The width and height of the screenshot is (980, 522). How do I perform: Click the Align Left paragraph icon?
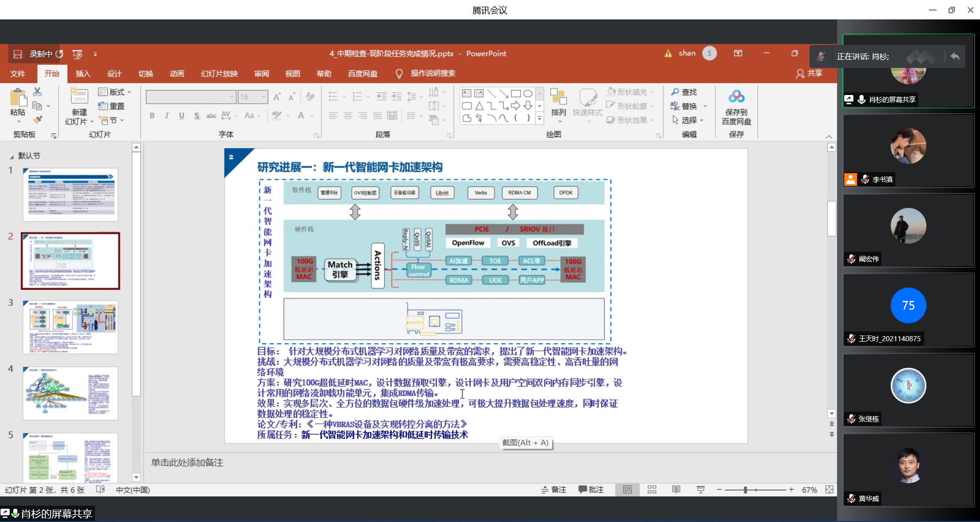tap(333, 116)
